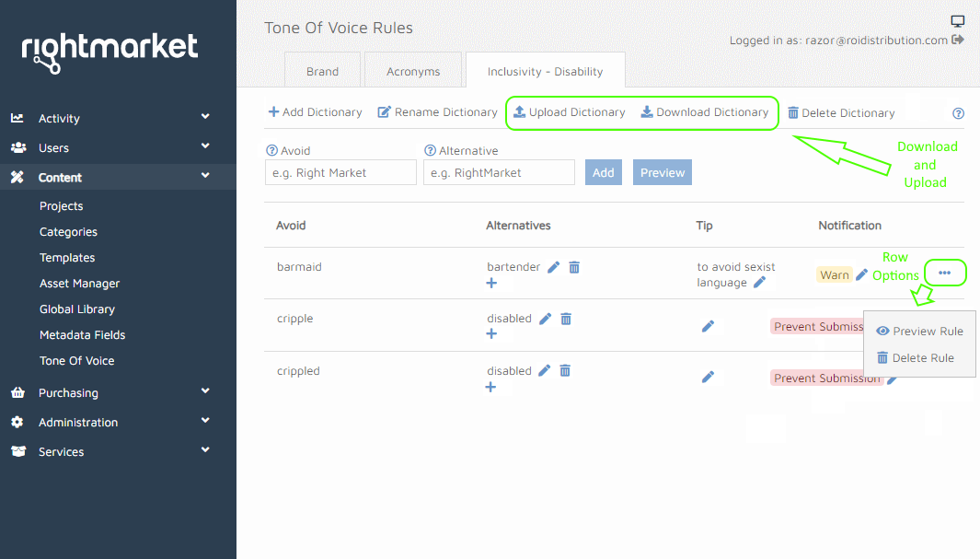The height and width of the screenshot is (559, 980).
Task: Click the trash icon next to crippled's disabled
Action: pos(565,370)
